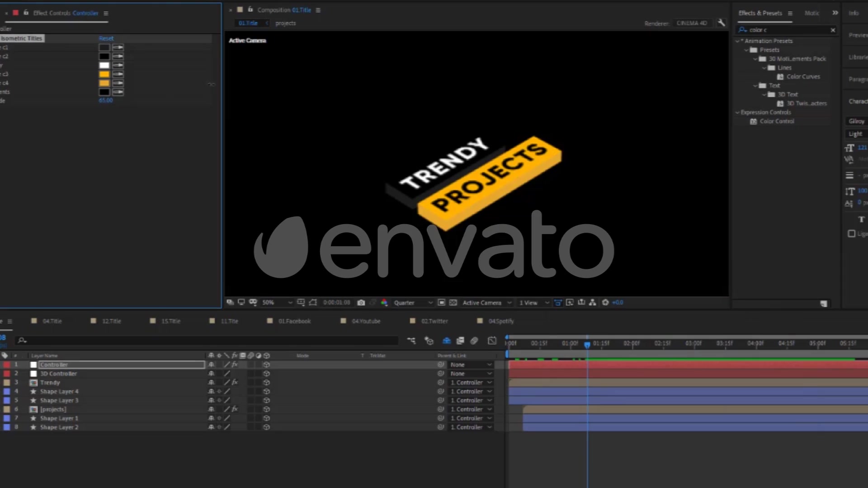Click the snapshot camera icon in viewer
This screenshot has width=868, height=488.
[x=361, y=303]
